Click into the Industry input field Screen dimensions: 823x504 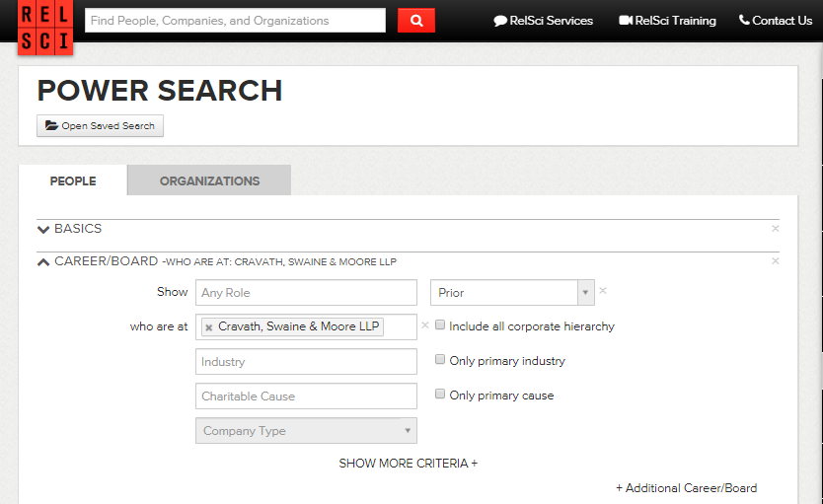306,362
